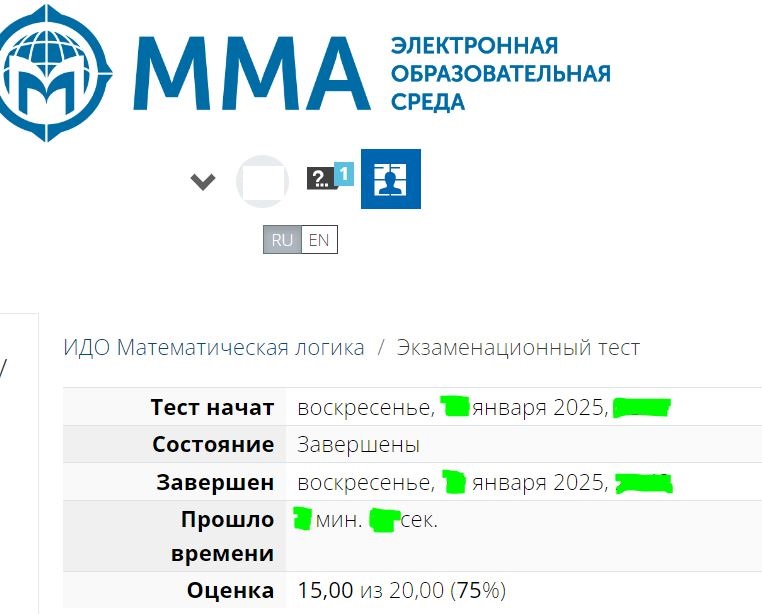Switch interface language to EN
The image size is (762, 614).
tap(319, 240)
